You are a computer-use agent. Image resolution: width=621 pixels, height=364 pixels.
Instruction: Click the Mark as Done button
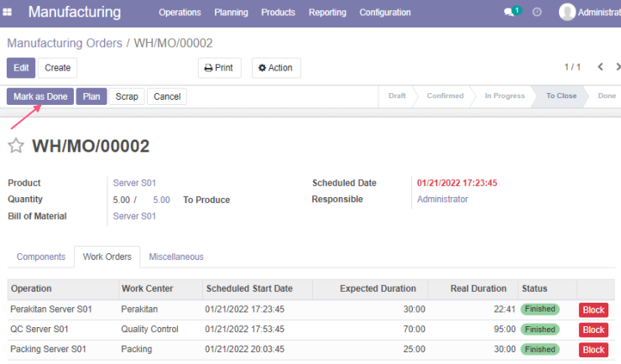pos(40,96)
